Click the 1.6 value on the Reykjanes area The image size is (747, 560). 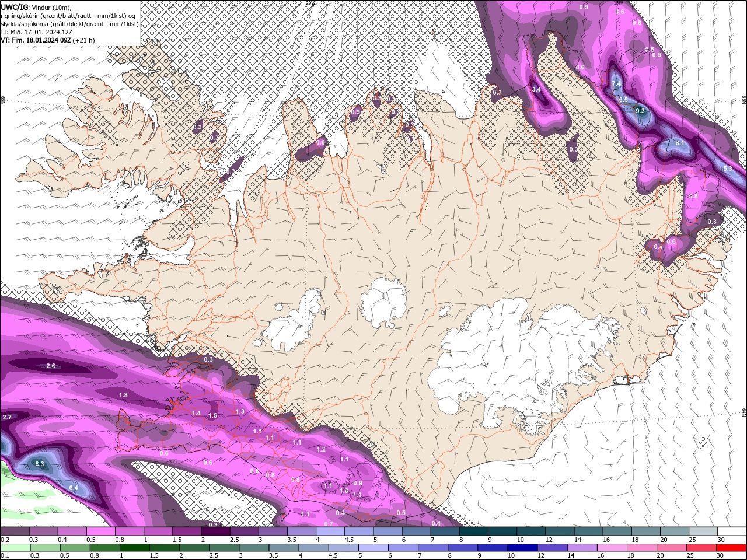coord(212,416)
